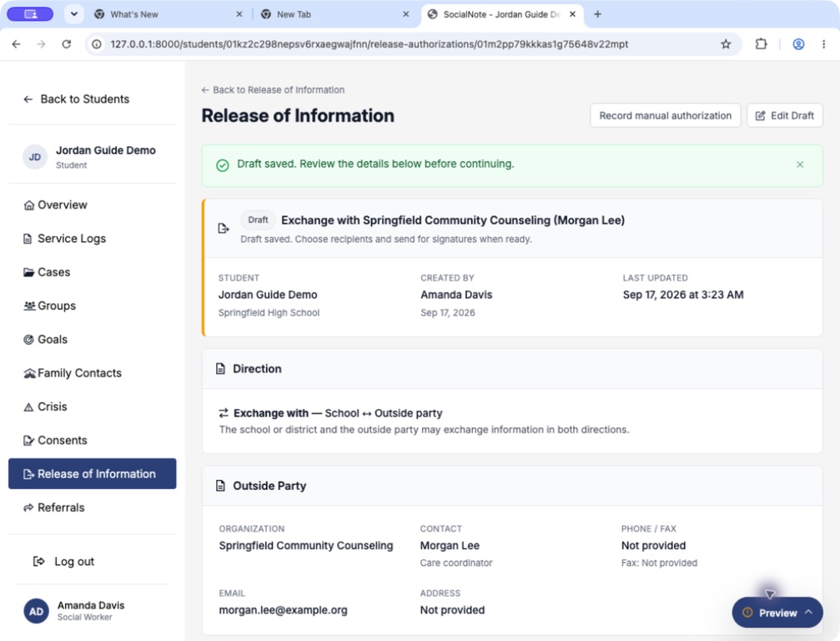This screenshot has height=641, width=840.
Task: Click Back to Release of Information link
Action: click(273, 90)
